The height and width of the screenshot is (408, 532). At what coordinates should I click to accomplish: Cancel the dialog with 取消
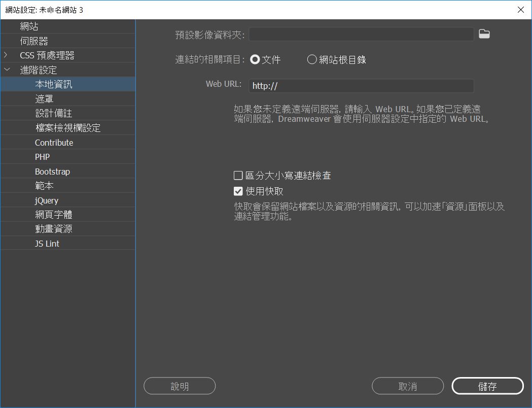coord(407,386)
